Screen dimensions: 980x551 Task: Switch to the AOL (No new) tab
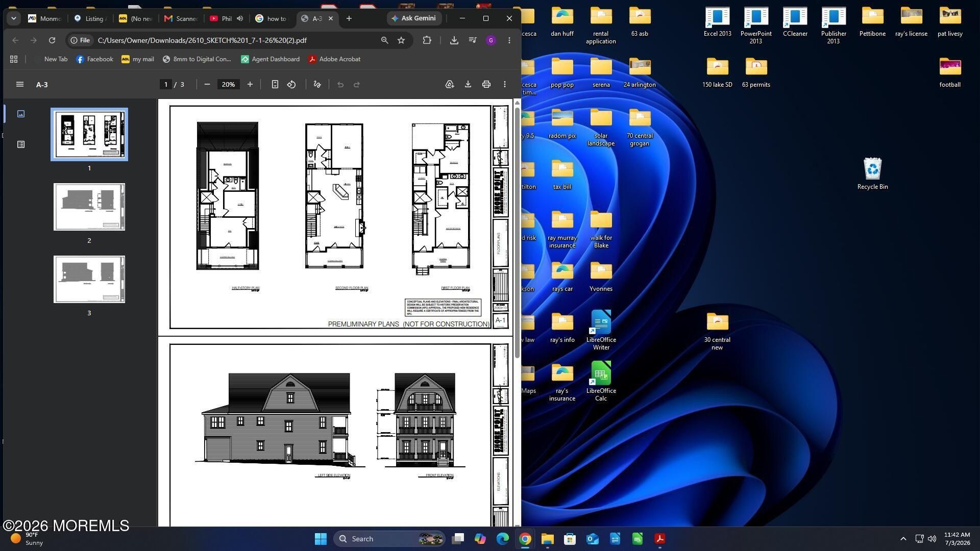[136, 18]
